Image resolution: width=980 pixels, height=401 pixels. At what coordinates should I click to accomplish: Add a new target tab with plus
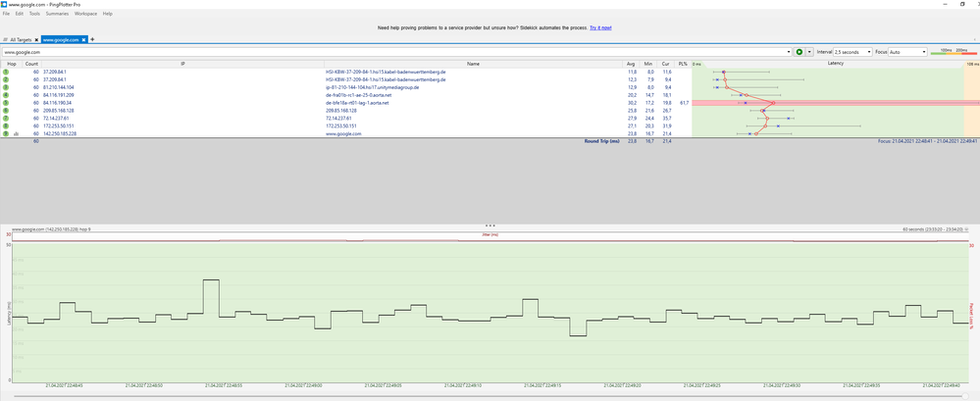pos(92,39)
